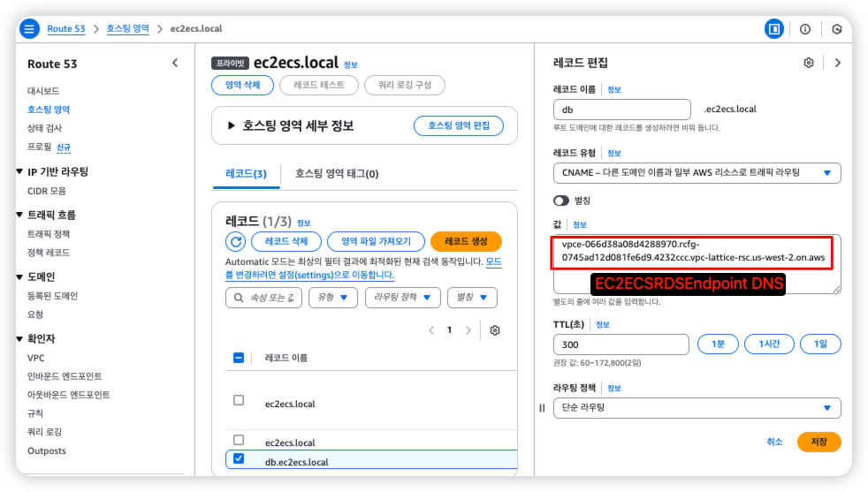868x492 pixels.
Task: Open the hamburger navigation menu
Action: pos(29,29)
